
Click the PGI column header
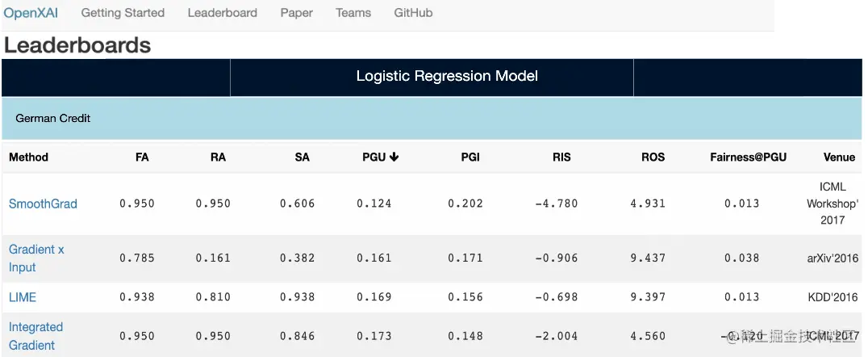point(470,157)
